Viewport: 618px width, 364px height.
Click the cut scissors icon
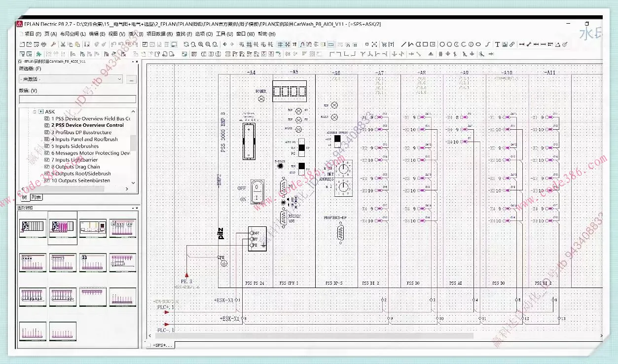pos(64,44)
